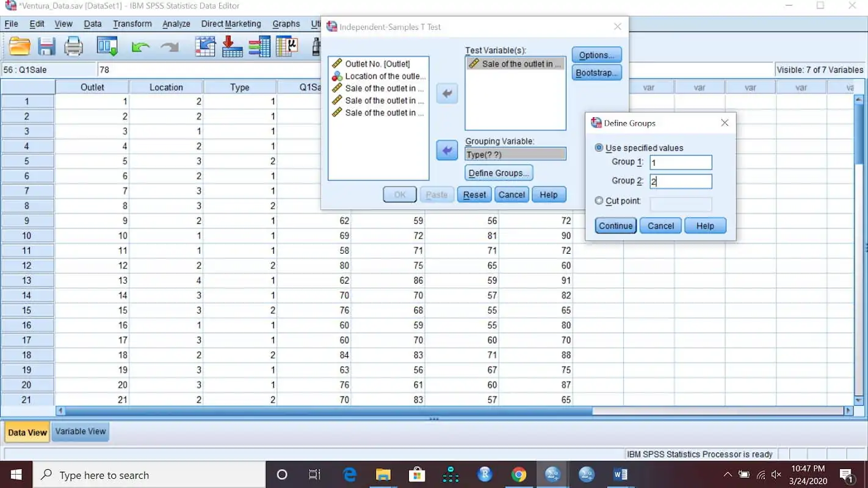Select Location of the outlet in variable list
This screenshot has height=488, width=868.
[x=378, y=76]
